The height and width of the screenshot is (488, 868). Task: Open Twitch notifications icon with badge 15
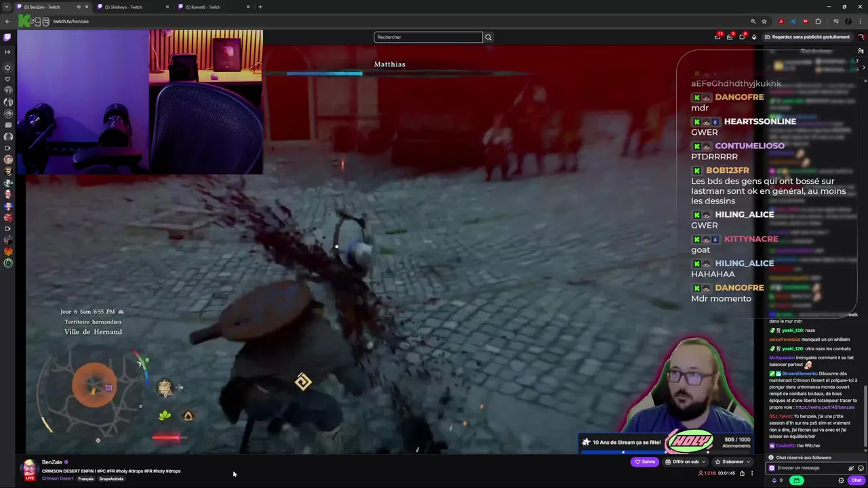point(717,37)
